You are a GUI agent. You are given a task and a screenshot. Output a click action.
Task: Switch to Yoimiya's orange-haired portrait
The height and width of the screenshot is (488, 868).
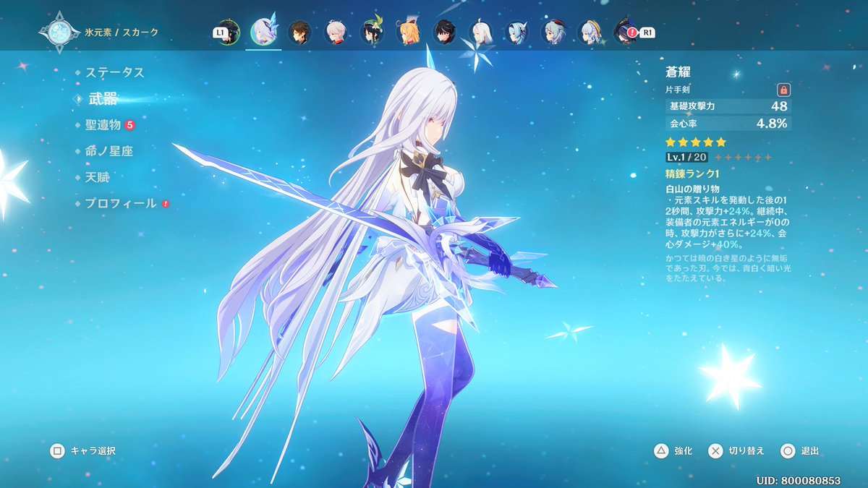[x=409, y=32]
